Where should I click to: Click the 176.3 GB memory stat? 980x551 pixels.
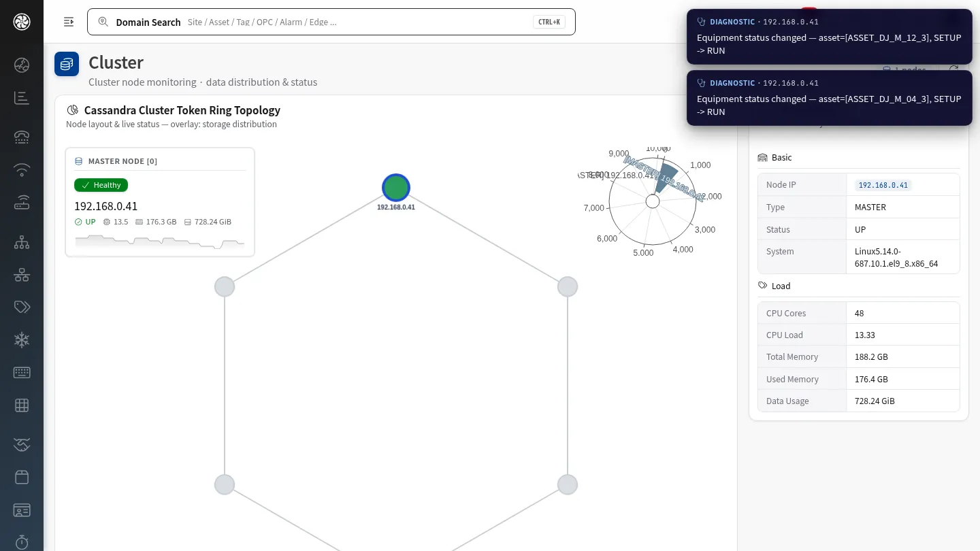click(156, 222)
